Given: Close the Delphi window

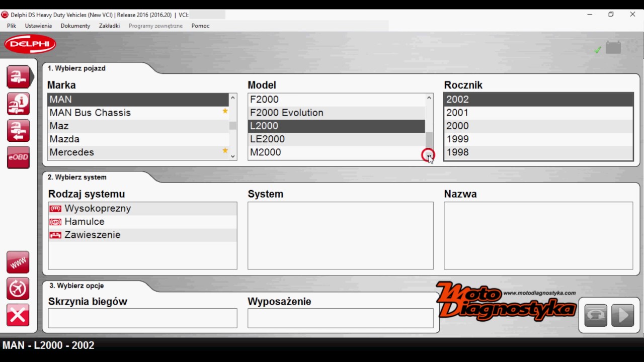Looking at the screenshot, I should coord(632,15).
